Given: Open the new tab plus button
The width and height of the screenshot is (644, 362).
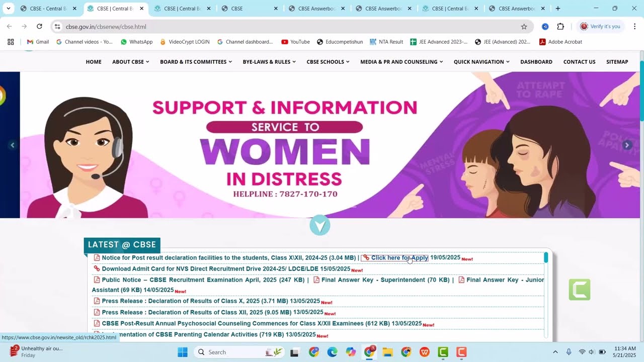Looking at the screenshot, I should coord(557,9).
